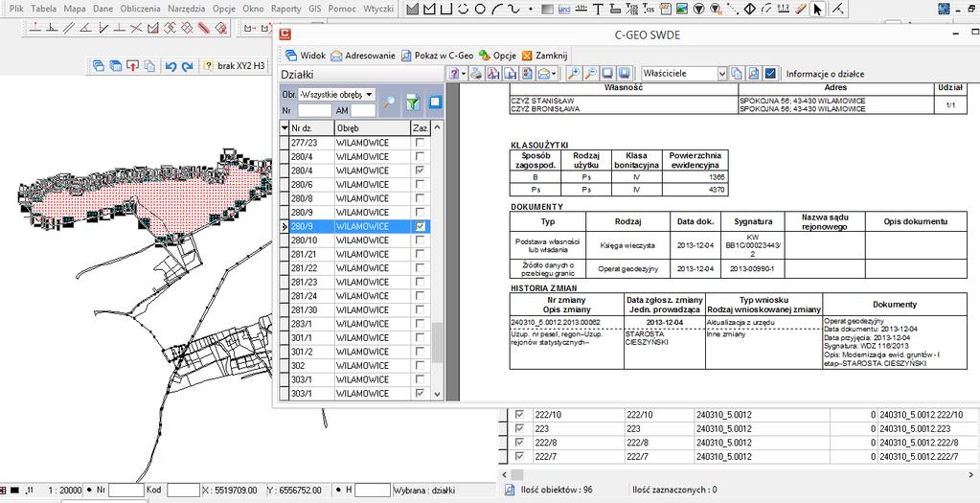The width and height of the screenshot is (980, 503).
Task: Click the thick red line tool
Action: pos(203,28)
